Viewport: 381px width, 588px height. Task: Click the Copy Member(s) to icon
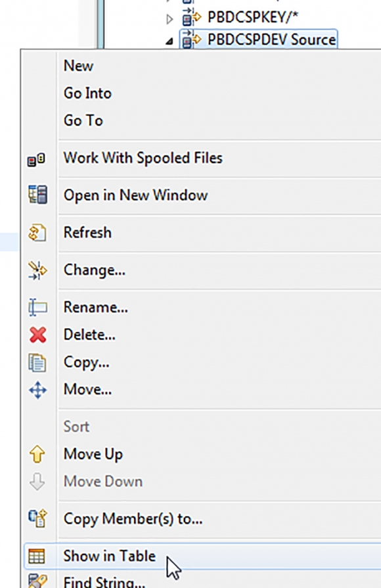(37, 518)
